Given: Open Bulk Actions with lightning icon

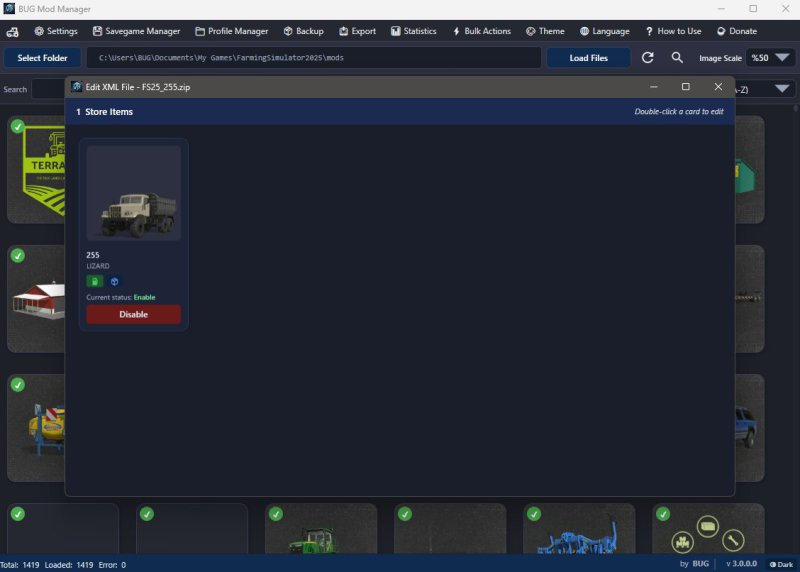Looking at the screenshot, I should [x=481, y=31].
